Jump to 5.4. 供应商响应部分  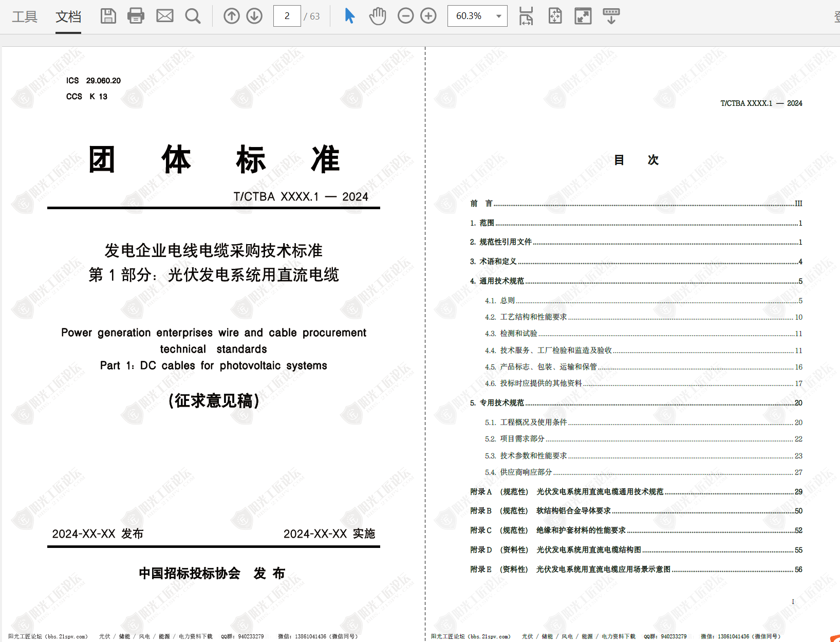click(644, 472)
